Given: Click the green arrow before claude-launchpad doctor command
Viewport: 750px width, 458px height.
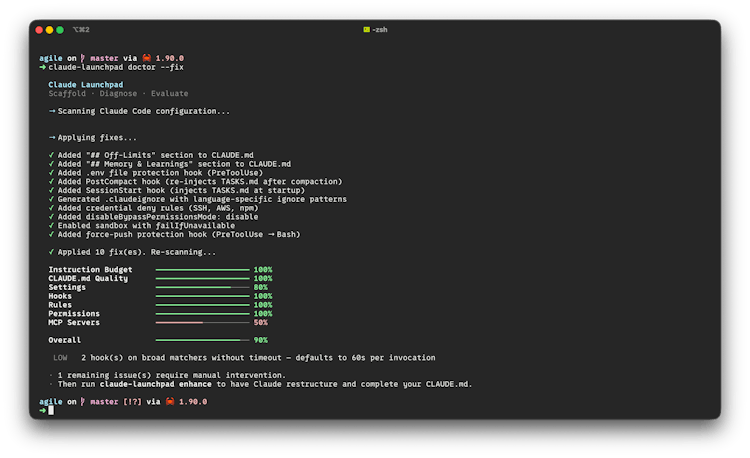Looking at the screenshot, I should click(42, 66).
